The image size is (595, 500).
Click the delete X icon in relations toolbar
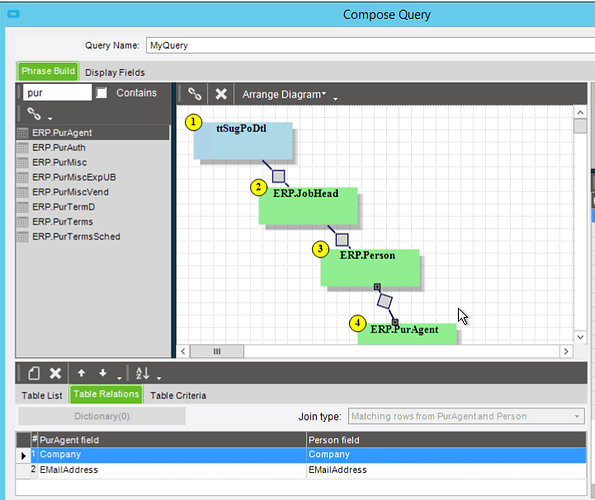pyautogui.click(x=55, y=373)
